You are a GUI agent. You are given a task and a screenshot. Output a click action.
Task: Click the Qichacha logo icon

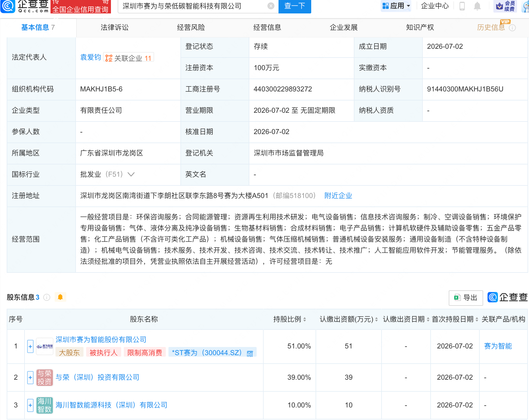coord(8,6)
